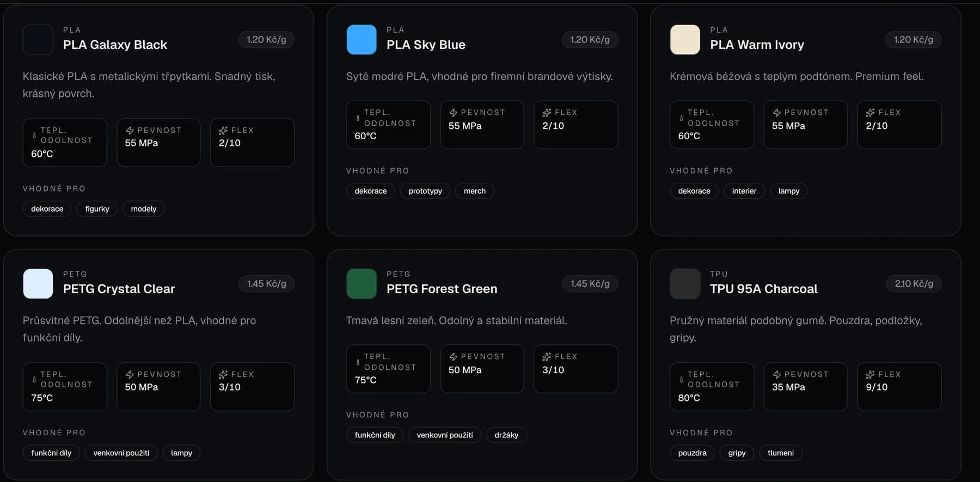This screenshot has width=980, height=482.
Task: Click the Flex sparkle icon in PETG Crystal Clear
Action: click(x=223, y=375)
